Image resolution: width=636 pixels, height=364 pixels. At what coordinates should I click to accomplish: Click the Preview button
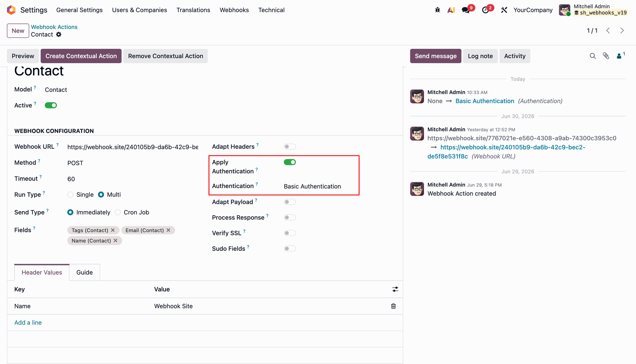pos(23,56)
